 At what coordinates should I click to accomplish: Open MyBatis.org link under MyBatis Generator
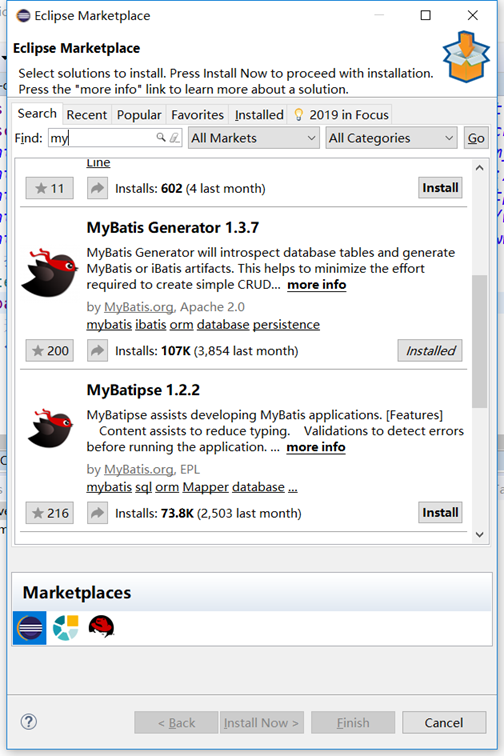click(x=138, y=307)
